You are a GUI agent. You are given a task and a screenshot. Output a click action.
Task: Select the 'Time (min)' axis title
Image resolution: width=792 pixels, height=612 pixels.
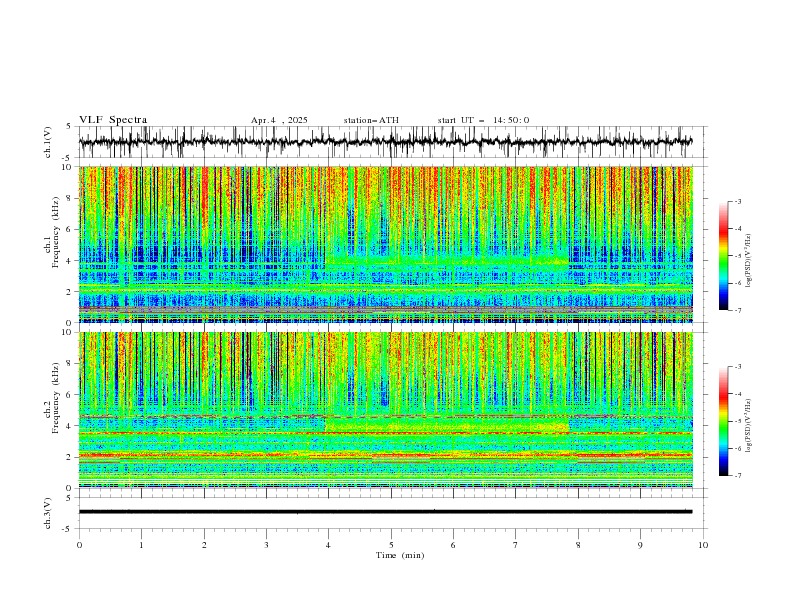coord(400,555)
